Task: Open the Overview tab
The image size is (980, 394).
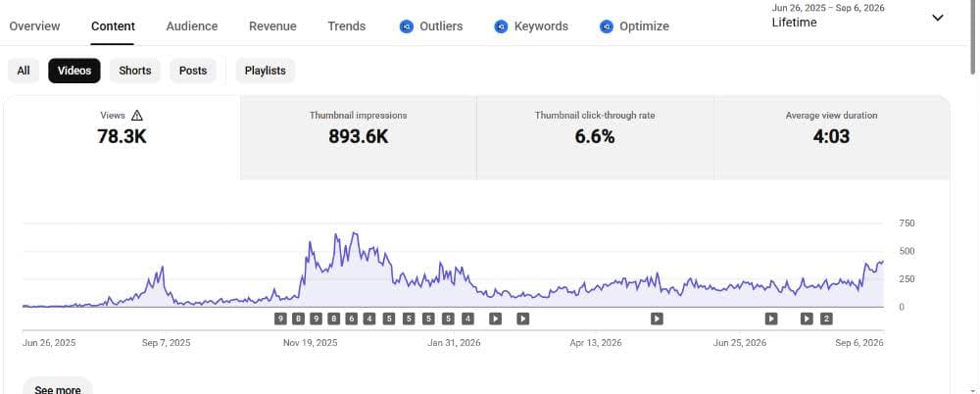Action: coord(34,26)
